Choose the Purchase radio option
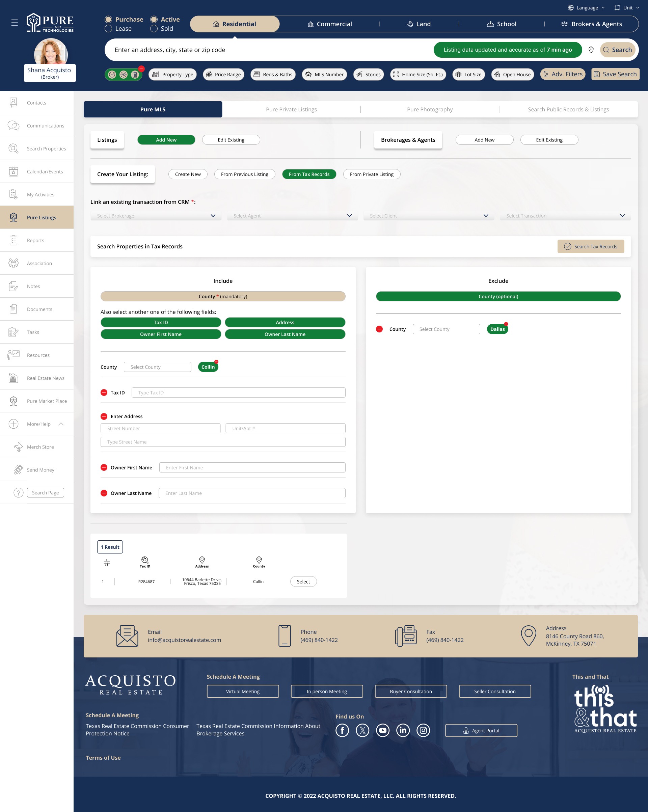This screenshot has height=812, width=648. pyautogui.click(x=108, y=19)
